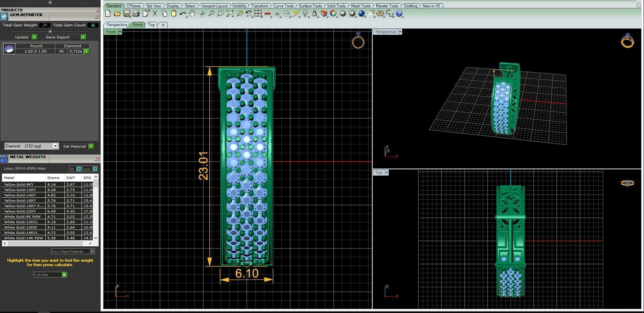Click the ring icon in Front viewport

pyautogui.click(x=358, y=41)
